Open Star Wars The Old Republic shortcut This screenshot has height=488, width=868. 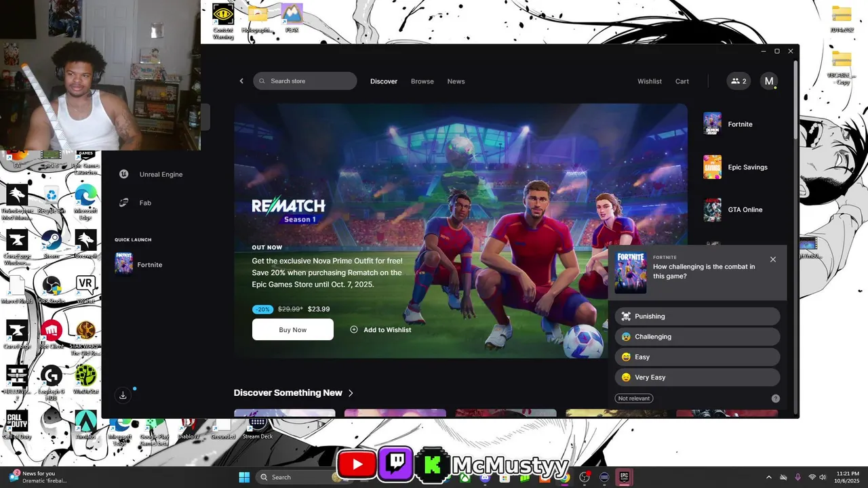(85, 337)
